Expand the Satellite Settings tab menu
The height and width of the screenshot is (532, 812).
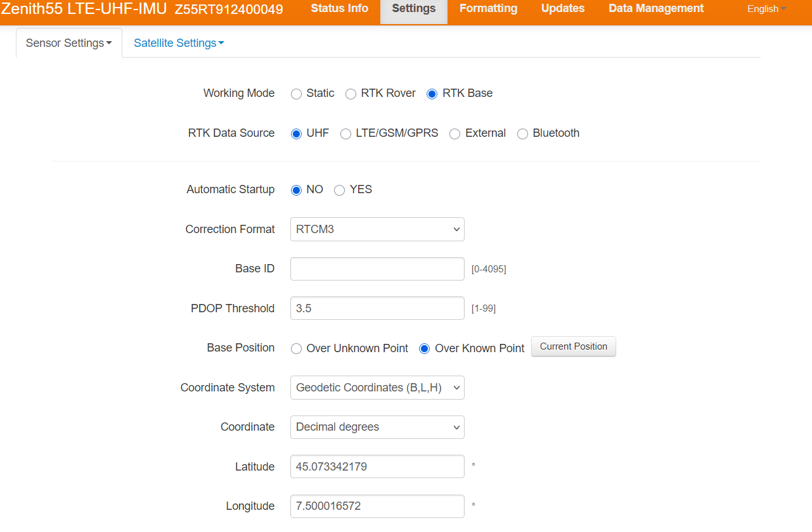[179, 43]
